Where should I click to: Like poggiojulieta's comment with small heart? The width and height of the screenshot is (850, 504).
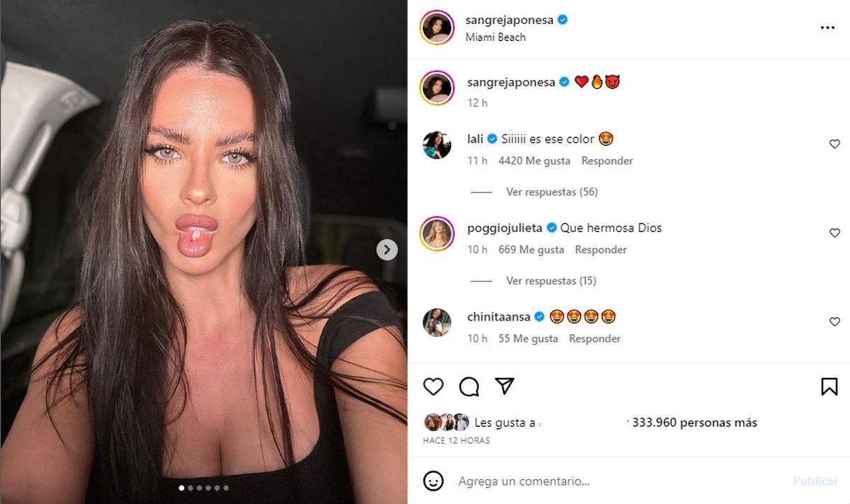[834, 233]
